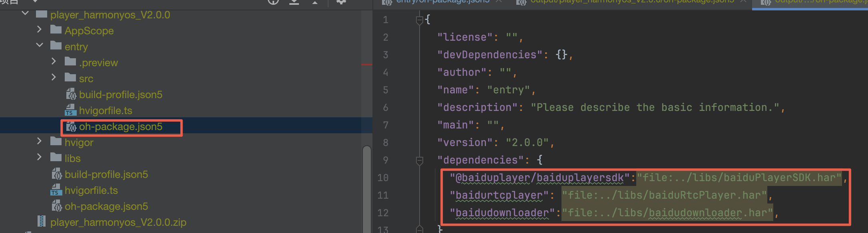Select the highlighted oh-package.json5 in entry
This screenshot has height=233, width=868.
click(x=120, y=127)
